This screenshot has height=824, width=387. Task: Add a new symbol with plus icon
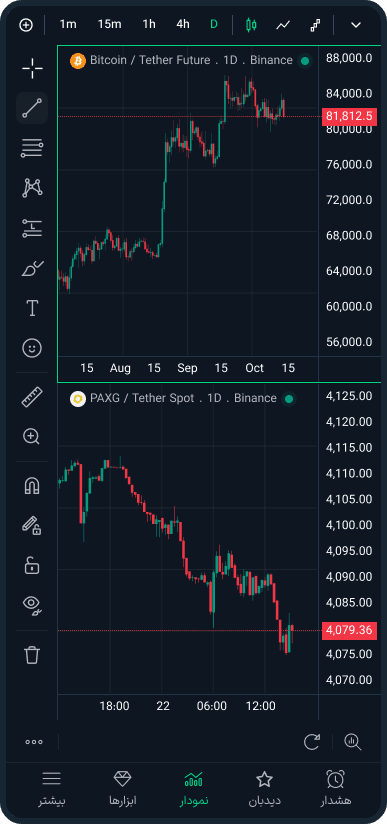(x=25, y=25)
